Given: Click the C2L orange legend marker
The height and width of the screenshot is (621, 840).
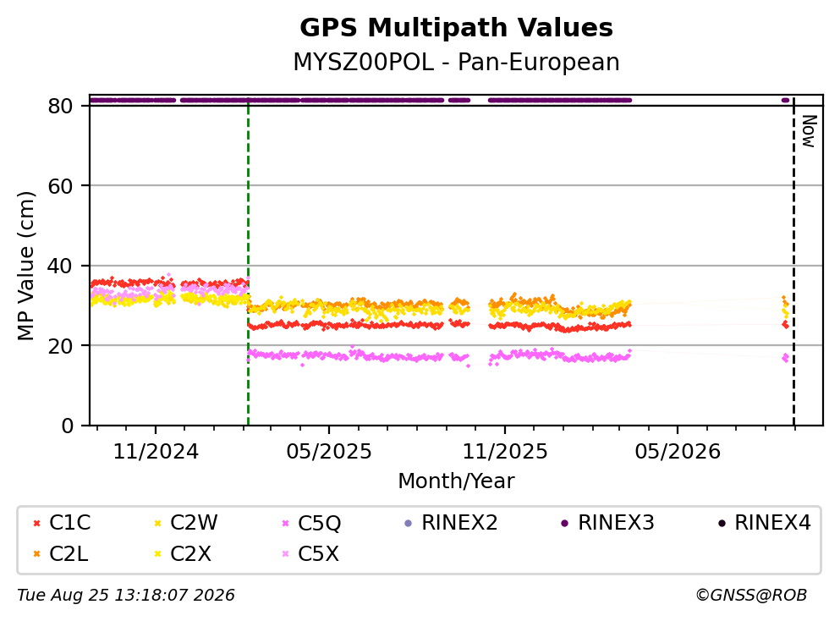Looking at the screenshot, I should (x=36, y=554).
